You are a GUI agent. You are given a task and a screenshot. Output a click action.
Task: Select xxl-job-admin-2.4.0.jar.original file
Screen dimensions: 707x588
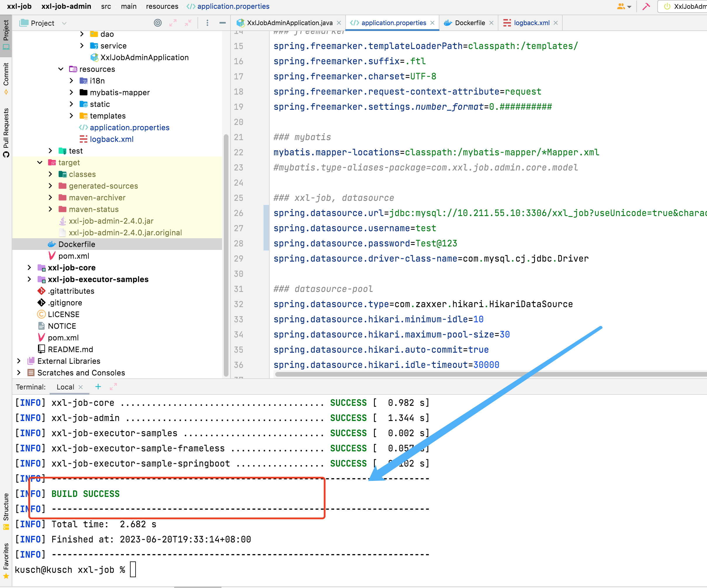(x=120, y=232)
